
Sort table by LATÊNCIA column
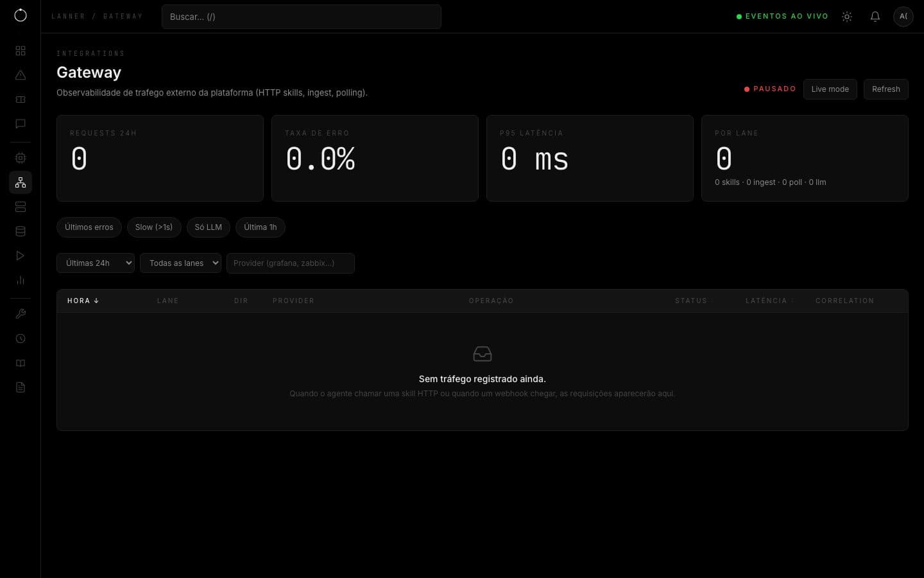[769, 301]
